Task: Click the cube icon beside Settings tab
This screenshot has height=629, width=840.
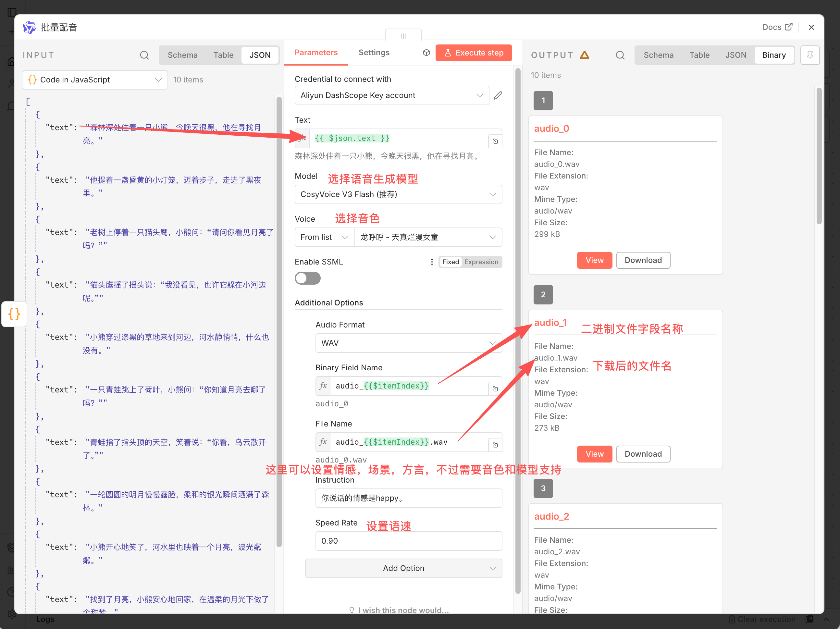Action: [426, 53]
